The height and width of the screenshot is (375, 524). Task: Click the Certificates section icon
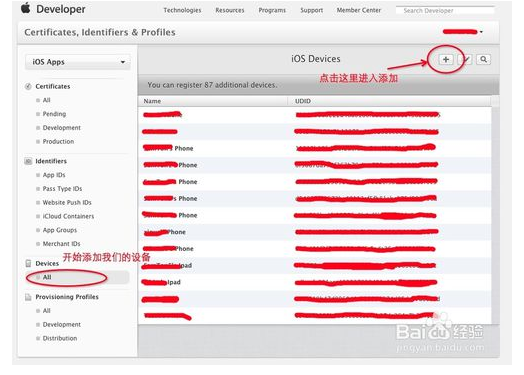point(28,86)
